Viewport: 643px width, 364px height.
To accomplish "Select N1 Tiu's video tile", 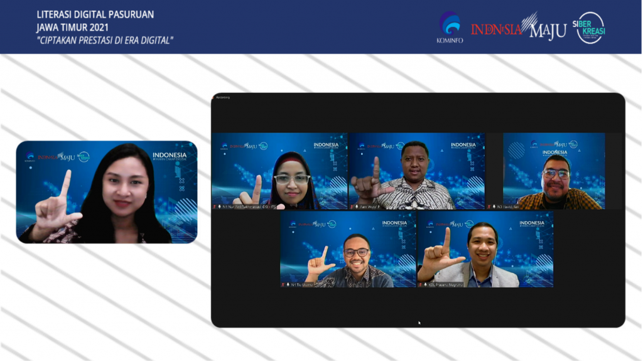I will pyautogui.click(x=348, y=249).
